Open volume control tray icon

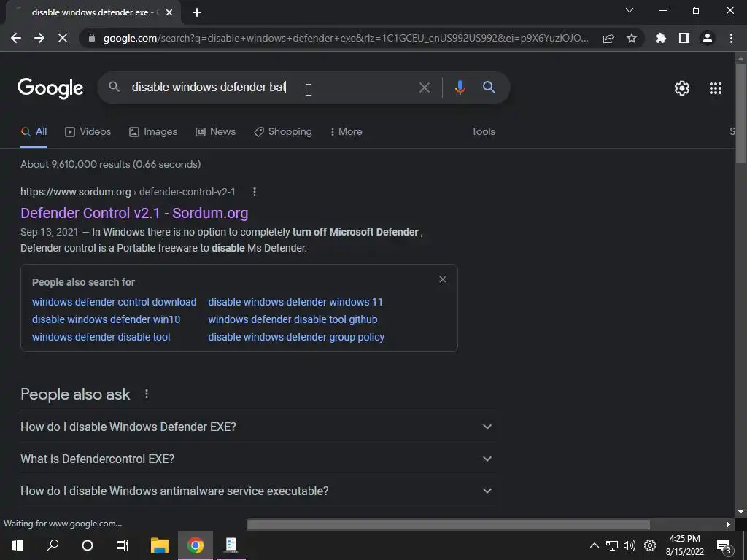click(x=630, y=545)
